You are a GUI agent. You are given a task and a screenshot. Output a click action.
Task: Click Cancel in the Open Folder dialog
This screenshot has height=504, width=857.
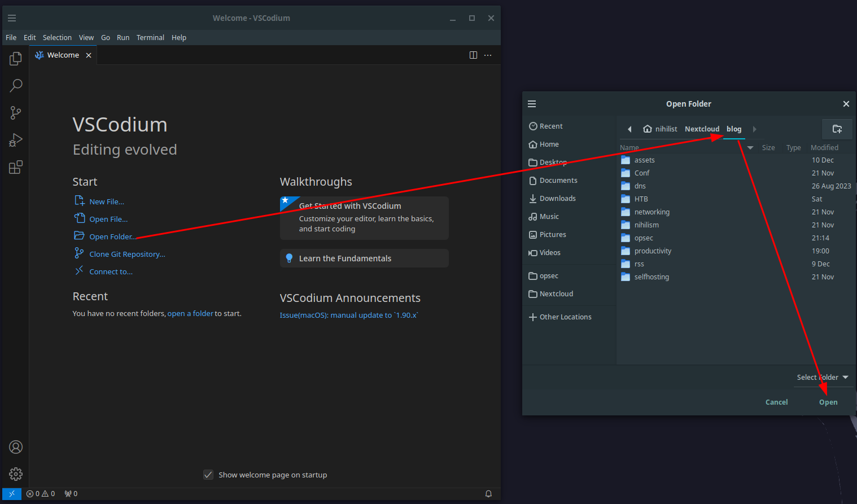pos(776,402)
